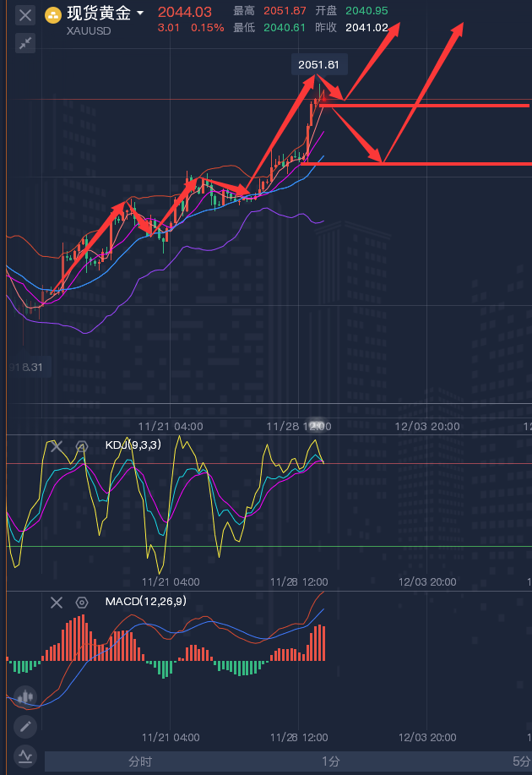The image size is (532, 775).
Task: Remove the KDJ indicator with its X
Action: [57, 447]
